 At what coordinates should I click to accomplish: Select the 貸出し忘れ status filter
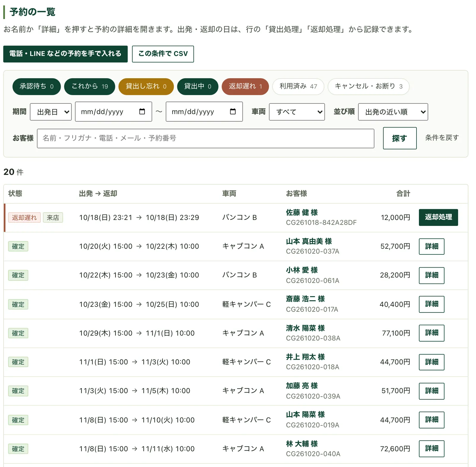(x=146, y=87)
